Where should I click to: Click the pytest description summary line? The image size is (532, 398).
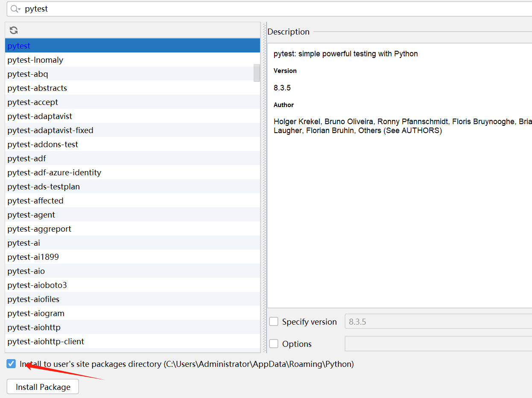pos(346,54)
